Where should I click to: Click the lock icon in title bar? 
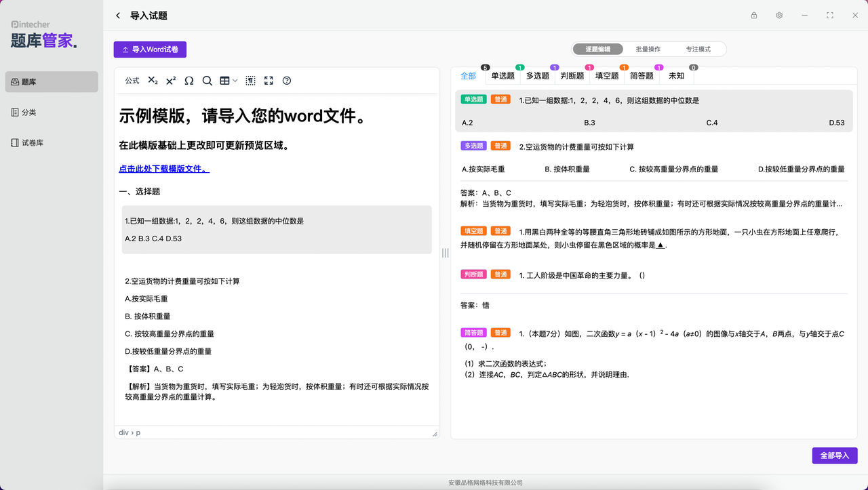pyautogui.click(x=754, y=16)
